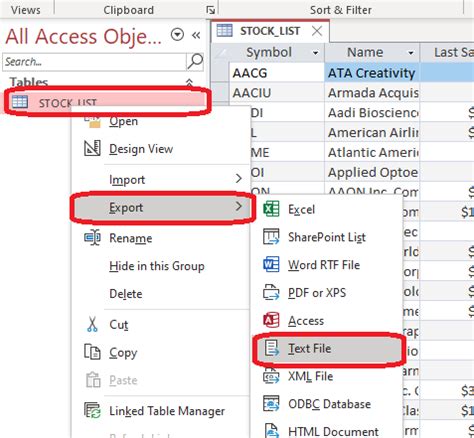
Task: Export to ODBC Database
Action: pyautogui.click(x=329, y=404)
